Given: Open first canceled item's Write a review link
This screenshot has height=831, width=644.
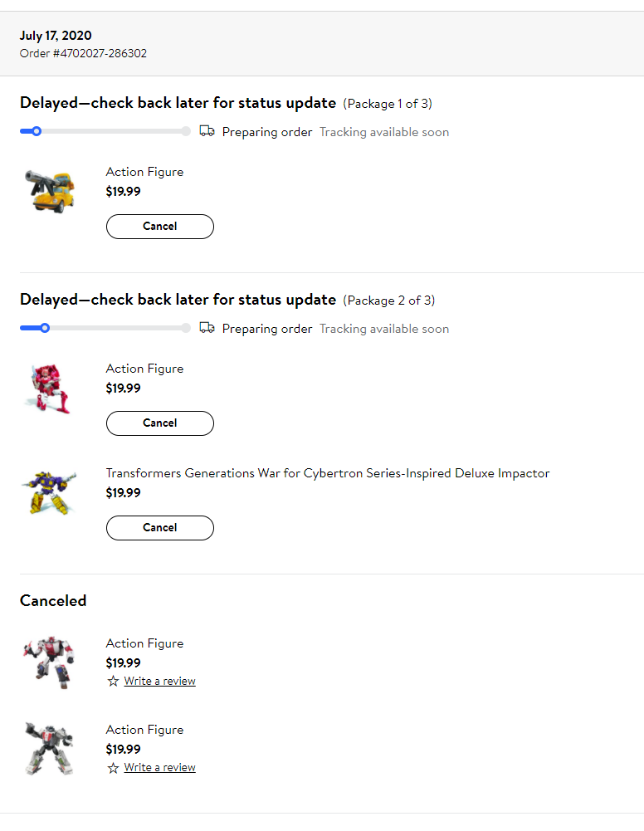Looking at the screenshot, I should tap(159, 681).
